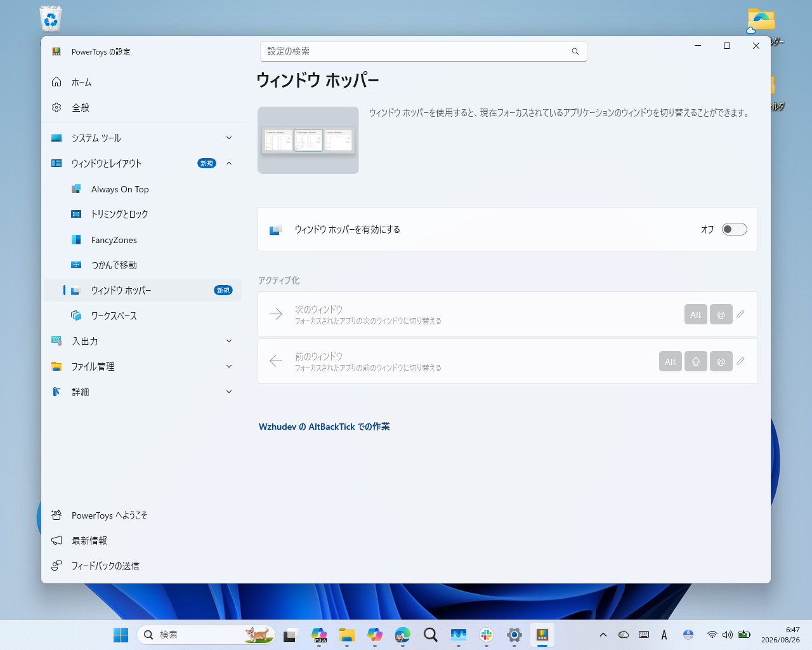
Task: Open Settings gear on taskbar
Action: [x=514, y=635]
